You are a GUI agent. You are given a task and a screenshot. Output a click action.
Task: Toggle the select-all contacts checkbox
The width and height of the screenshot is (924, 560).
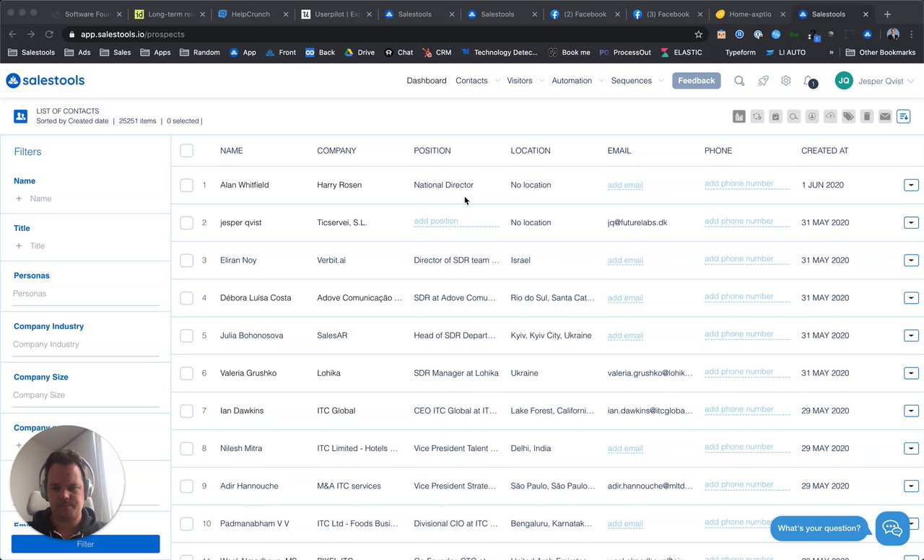click(187, 150)
